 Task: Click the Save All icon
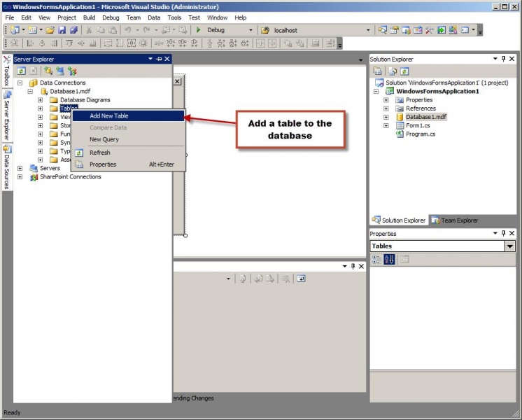[73, 30]
